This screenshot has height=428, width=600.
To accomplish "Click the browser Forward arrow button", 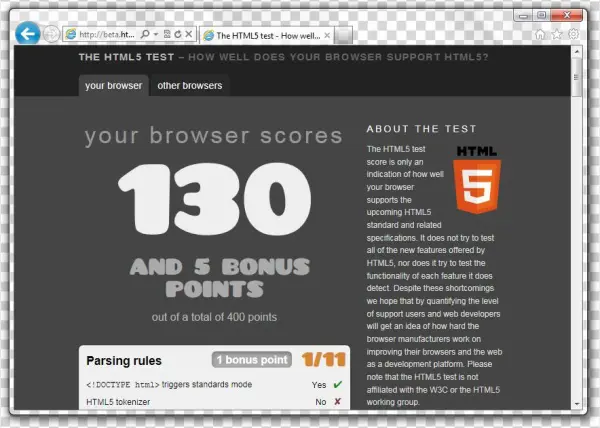I will (52, 34).
